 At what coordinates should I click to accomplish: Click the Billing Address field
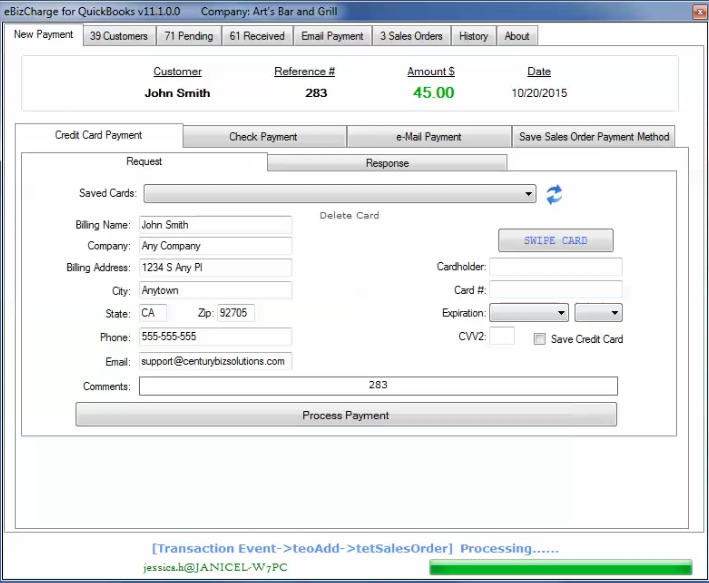[215, 267]
